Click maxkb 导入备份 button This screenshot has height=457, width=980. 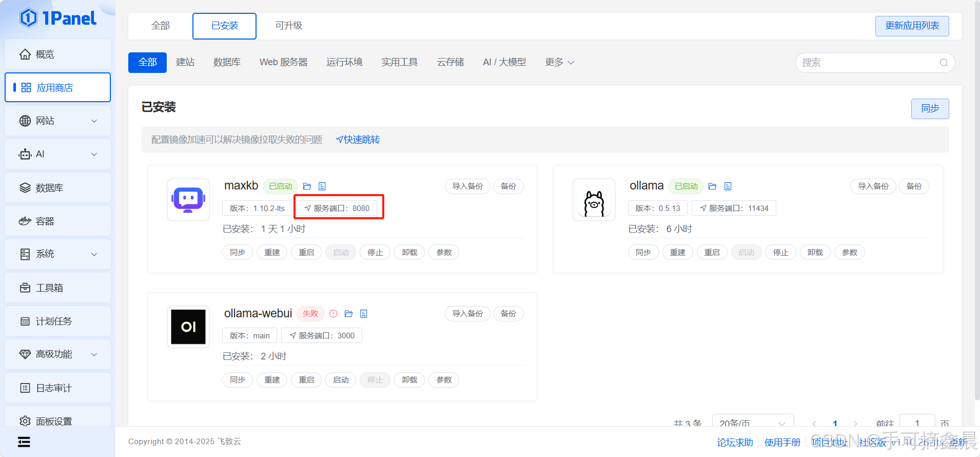[467, 186]
